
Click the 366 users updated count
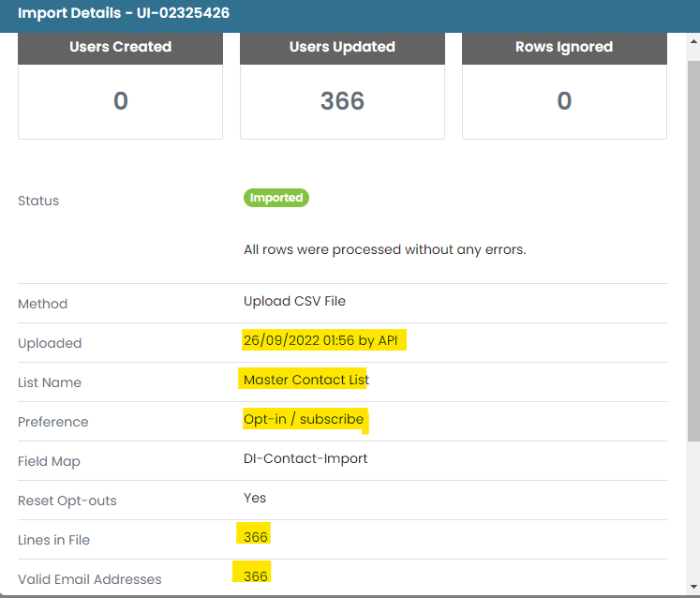coord(342,100)
